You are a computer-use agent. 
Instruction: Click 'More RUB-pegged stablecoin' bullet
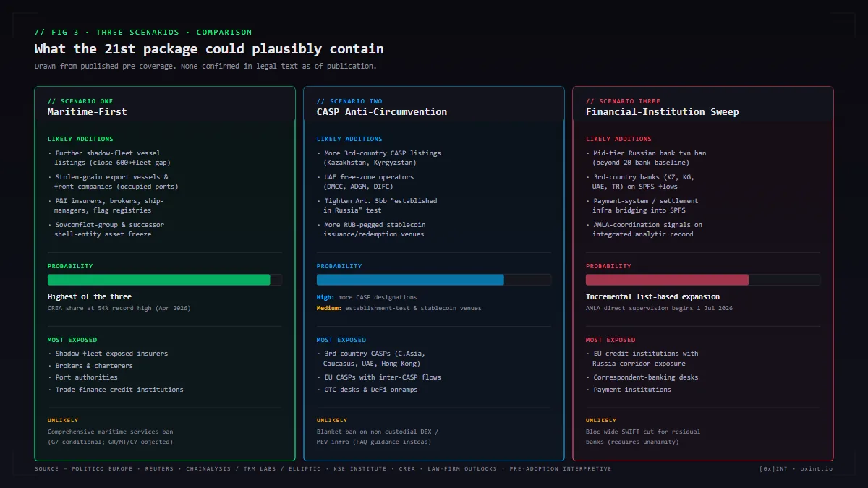pyautogui.click(x=370, y=229)
